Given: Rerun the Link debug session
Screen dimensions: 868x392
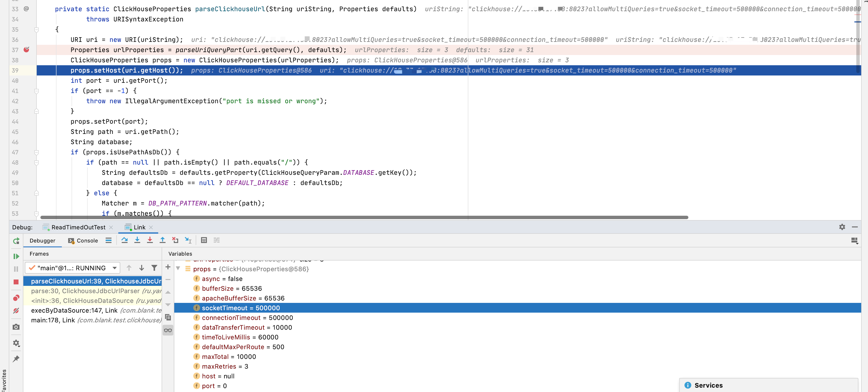Looking at the screenshot, I should click(x=16, y=241).
